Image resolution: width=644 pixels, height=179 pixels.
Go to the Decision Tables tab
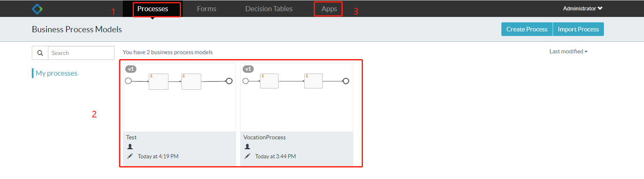[x=269, y=9]
